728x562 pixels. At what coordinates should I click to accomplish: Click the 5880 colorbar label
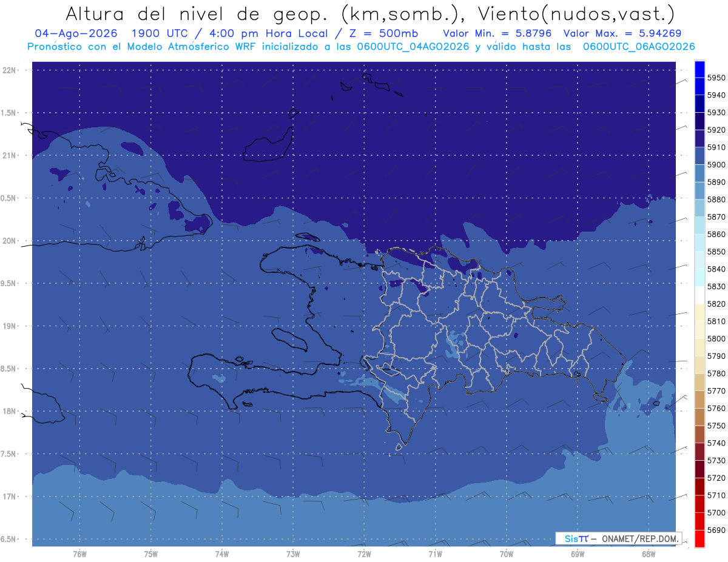[x=716, y=199]
